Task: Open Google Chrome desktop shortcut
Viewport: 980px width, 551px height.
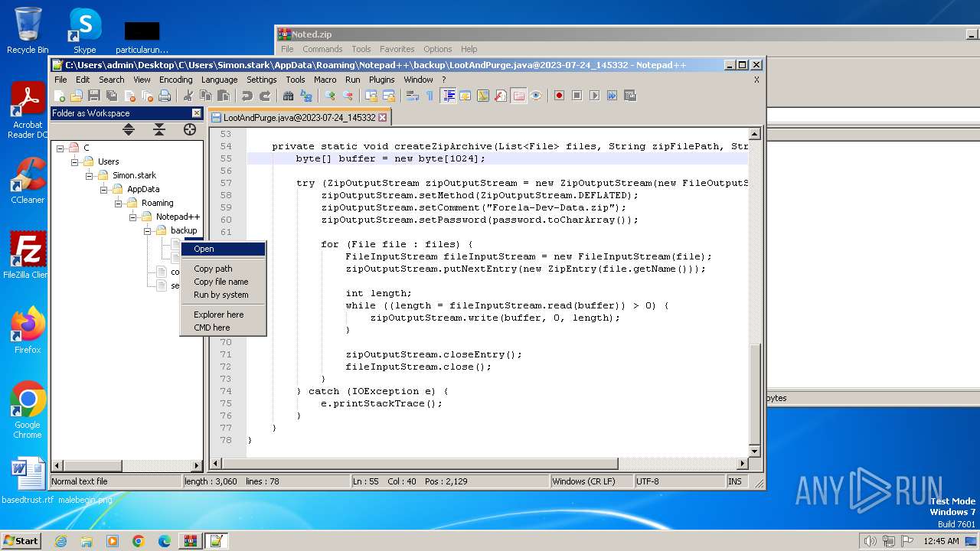Action: [28, 410]
